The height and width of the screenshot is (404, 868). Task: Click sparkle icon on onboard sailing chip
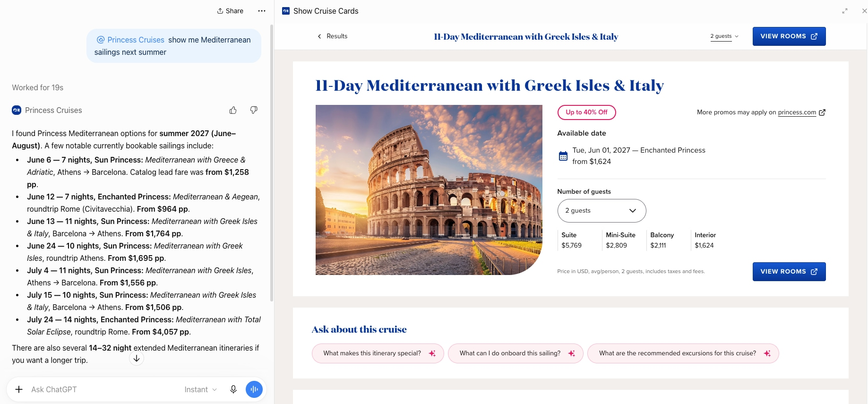[572, 353]
